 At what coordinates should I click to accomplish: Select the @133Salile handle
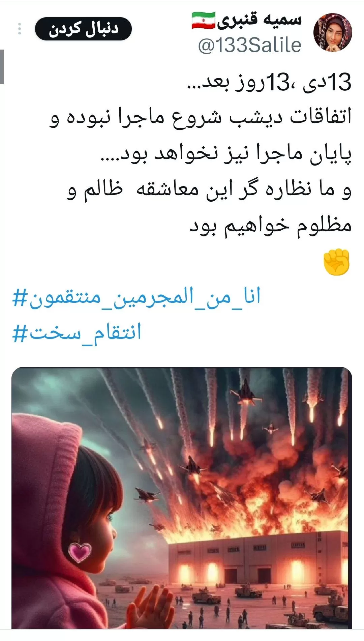[x=250, y=46]
